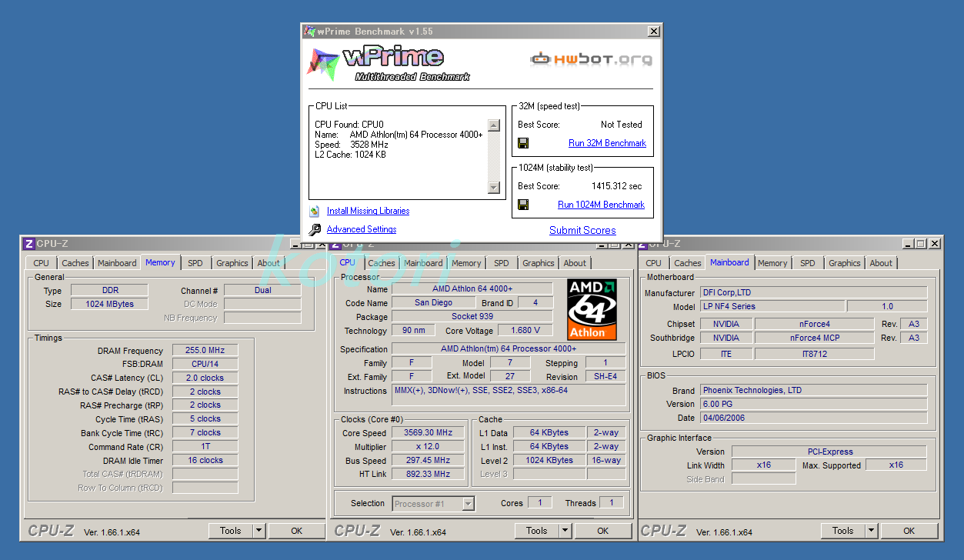Click Tools button in Mainboard window
This screenshot has width=964, height=560.
click(x=843, y=531)
